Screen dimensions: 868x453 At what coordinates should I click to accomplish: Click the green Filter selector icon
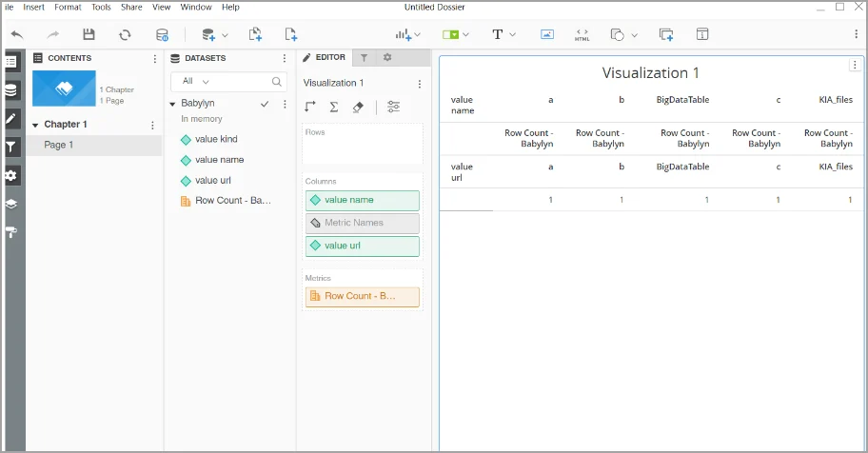coord(450,34)
